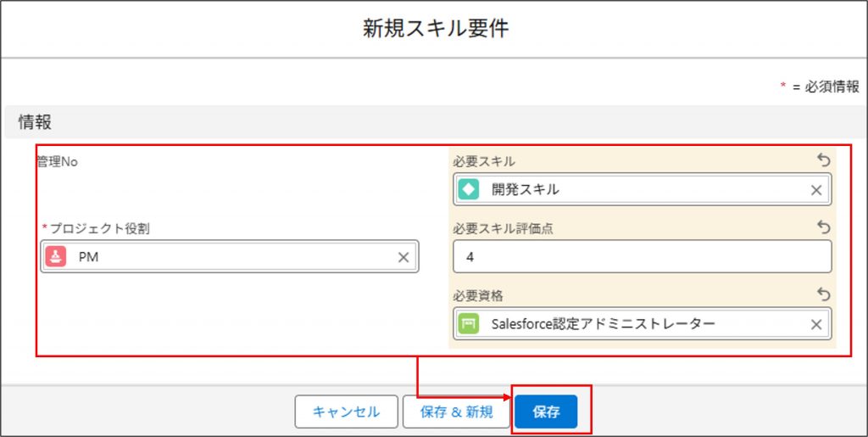This screenshot has height=437, width=868.
Task: Clear the 開発スキル selection with X
Action: pyautogui.click(x=816, y=190)
